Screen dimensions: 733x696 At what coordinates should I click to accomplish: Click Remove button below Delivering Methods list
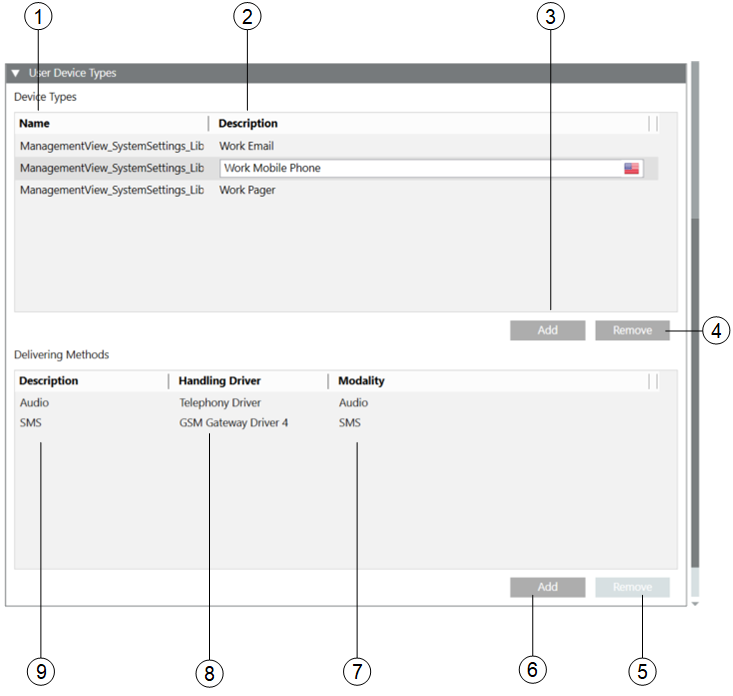click(632, 587)
